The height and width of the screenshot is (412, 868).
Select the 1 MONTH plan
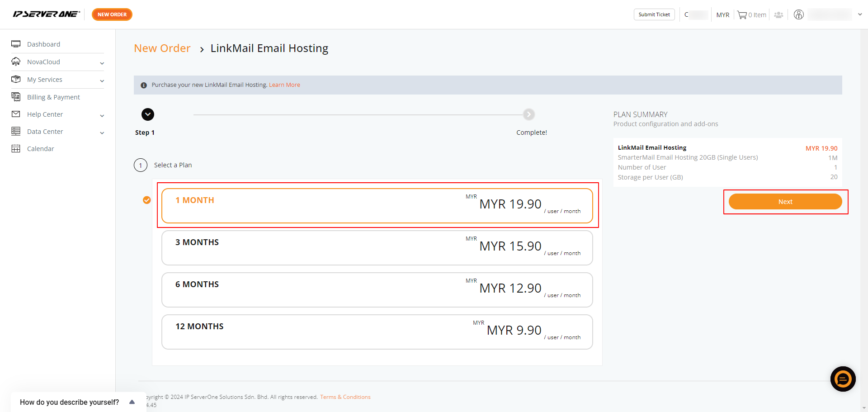pyautogui.click(x=377, y=206)
